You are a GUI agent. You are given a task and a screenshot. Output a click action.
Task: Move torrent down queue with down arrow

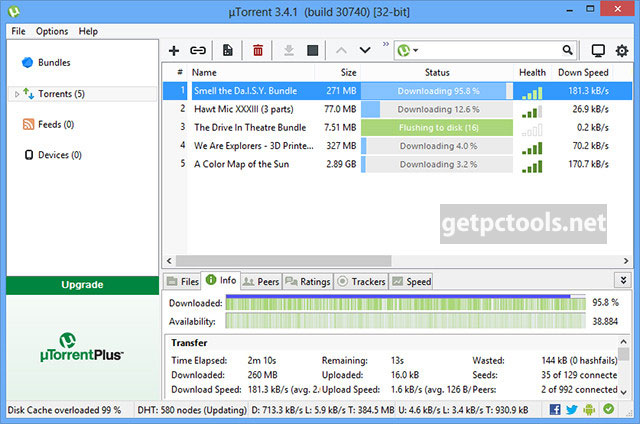coord(365,50)
